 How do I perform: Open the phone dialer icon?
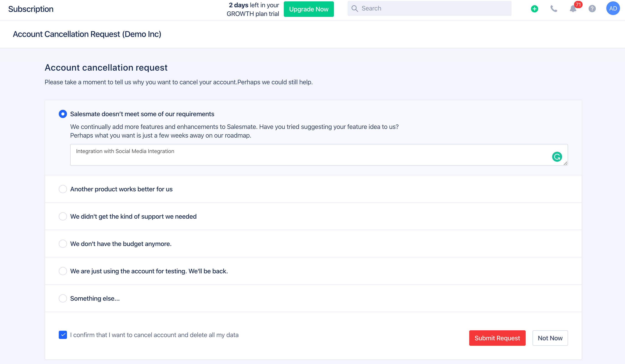tap(553, 9)
